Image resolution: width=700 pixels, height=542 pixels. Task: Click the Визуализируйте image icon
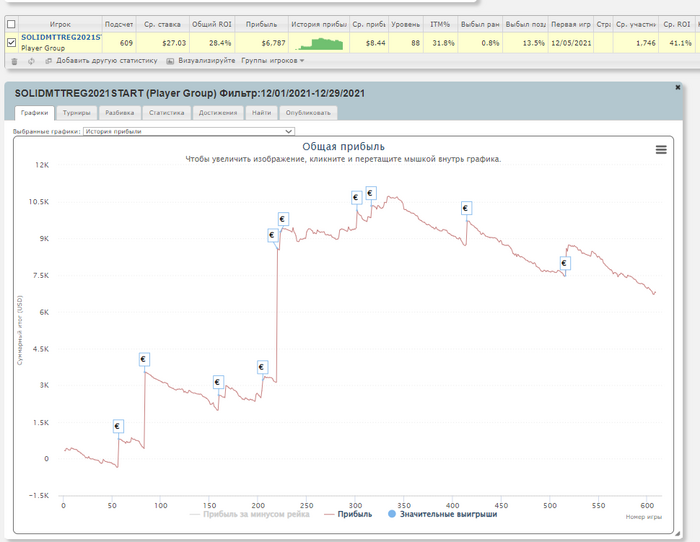(170, 61)
